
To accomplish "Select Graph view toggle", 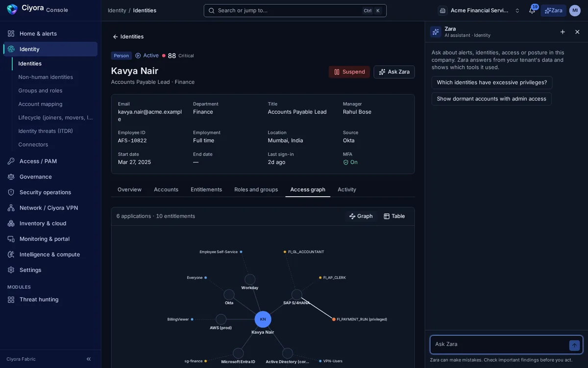I will click(361, 216).
